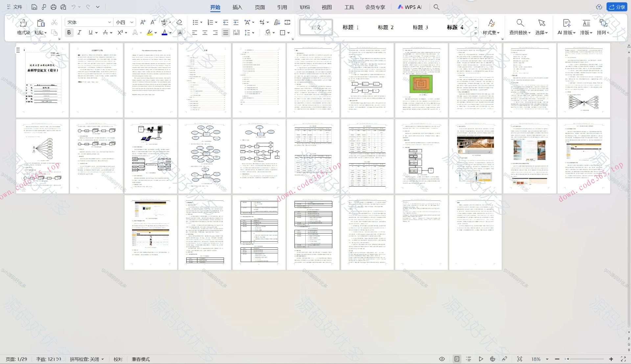
Task: Click the decrease indent icon
Action: [225, 22]
